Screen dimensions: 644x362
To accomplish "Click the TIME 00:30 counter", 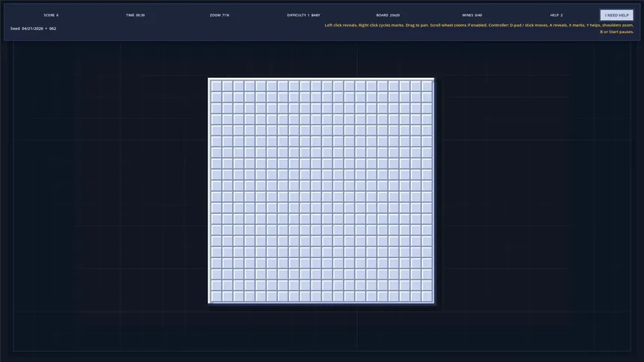I will pyautogui.click(x=135, y=15).
